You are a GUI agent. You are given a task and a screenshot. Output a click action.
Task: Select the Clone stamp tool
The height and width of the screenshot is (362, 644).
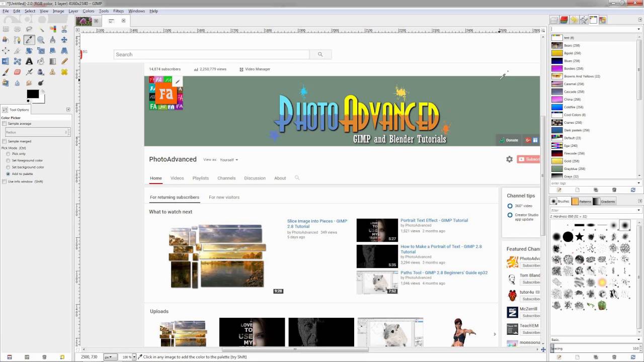point(52,72)
